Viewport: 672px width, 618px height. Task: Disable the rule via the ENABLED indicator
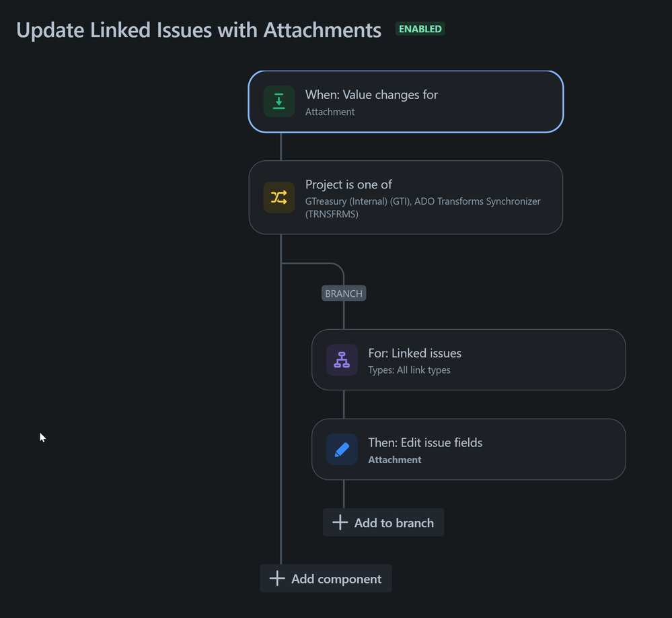(x=419, y=29)
